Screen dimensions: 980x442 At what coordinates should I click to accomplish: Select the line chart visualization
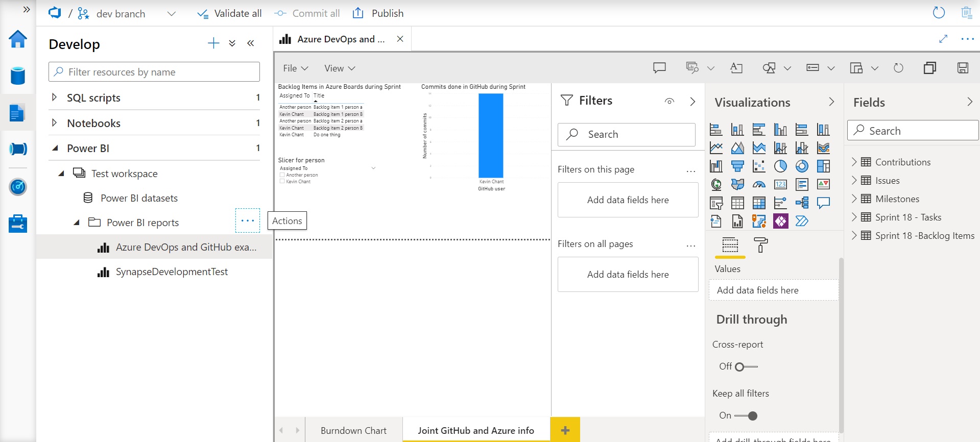[x=716, y=148]
